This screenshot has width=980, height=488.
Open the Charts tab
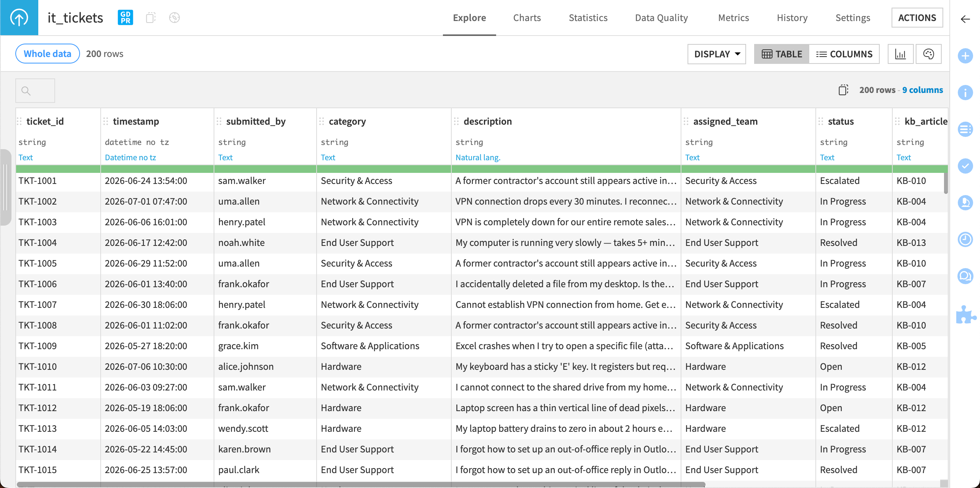click(x=527, y=18)
